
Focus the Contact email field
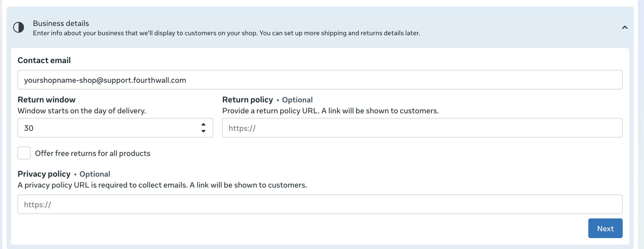pyautogui.click(x=320, y=80)
